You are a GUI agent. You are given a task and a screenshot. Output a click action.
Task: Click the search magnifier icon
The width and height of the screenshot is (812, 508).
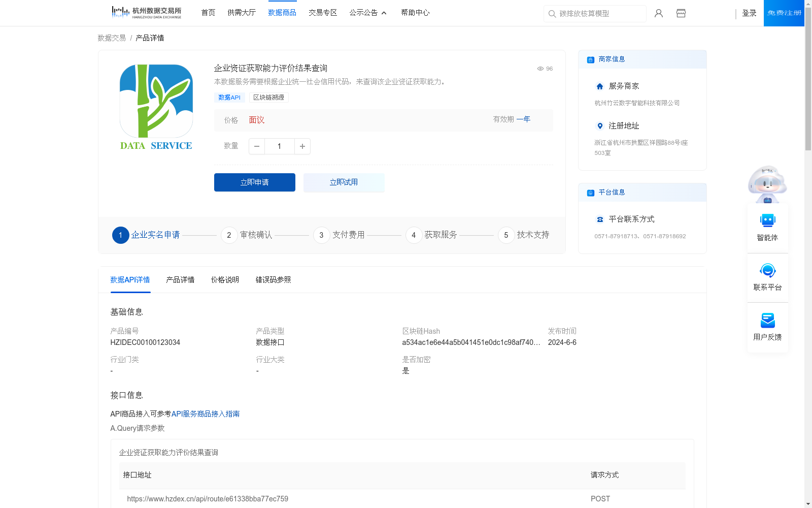tap(552, 14)
